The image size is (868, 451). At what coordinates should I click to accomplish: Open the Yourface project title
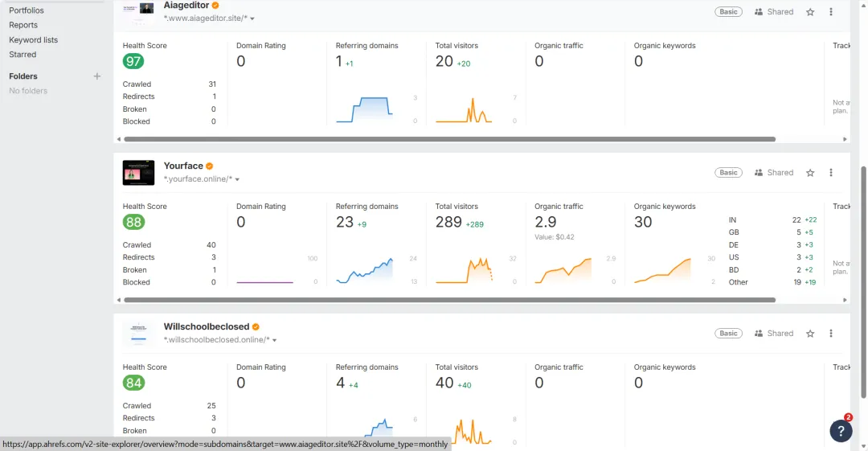pos(183,166)
